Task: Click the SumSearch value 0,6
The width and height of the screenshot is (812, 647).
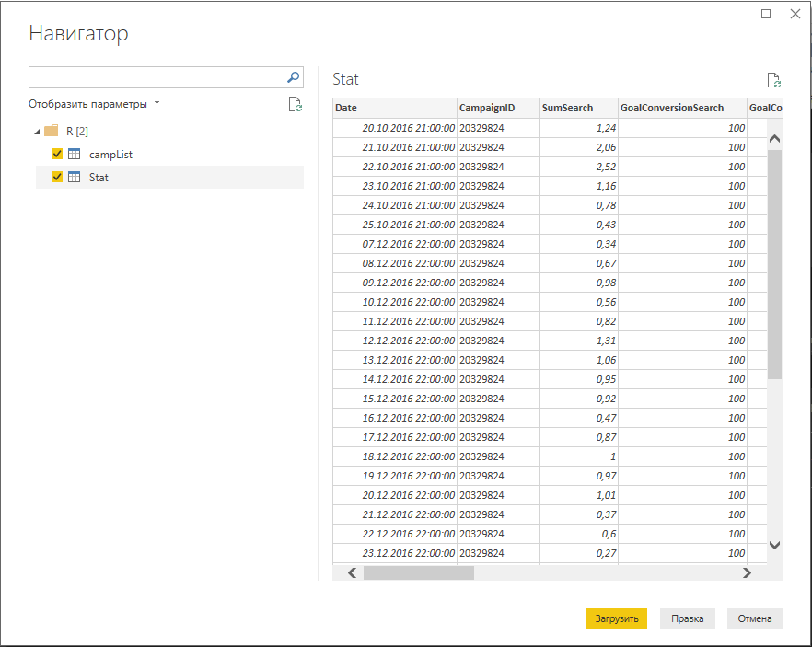Action: (x=578, y=534)
